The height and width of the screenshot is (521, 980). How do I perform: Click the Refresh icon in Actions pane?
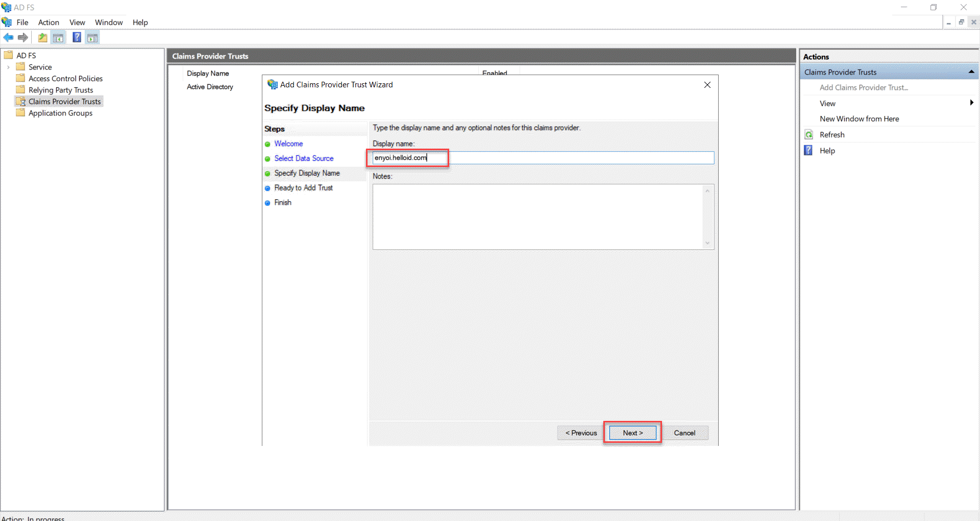point(809,135)
